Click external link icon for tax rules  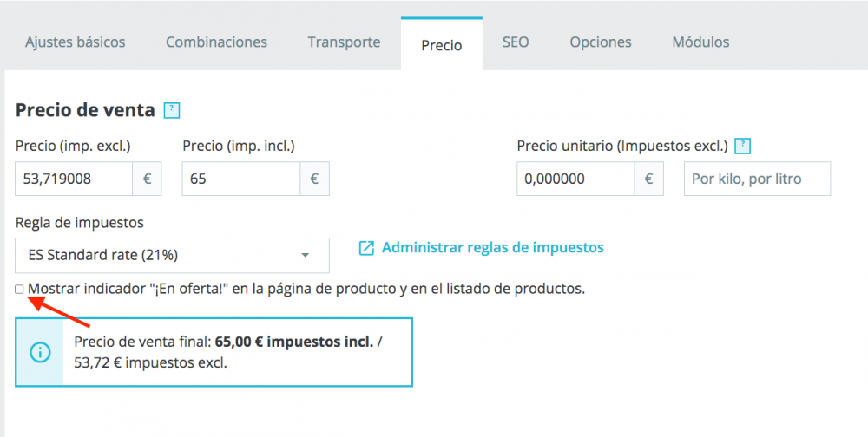pyautogui.click(x=366, y=248)
